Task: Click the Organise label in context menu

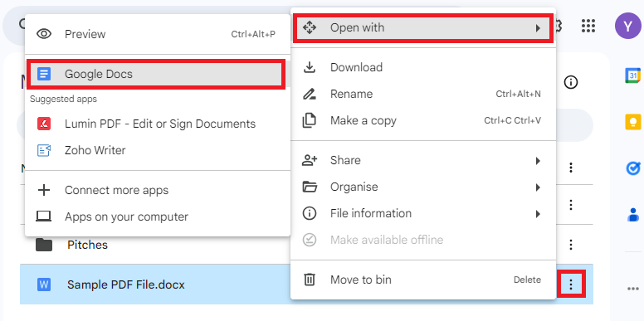Action: (x=354, y=187)
